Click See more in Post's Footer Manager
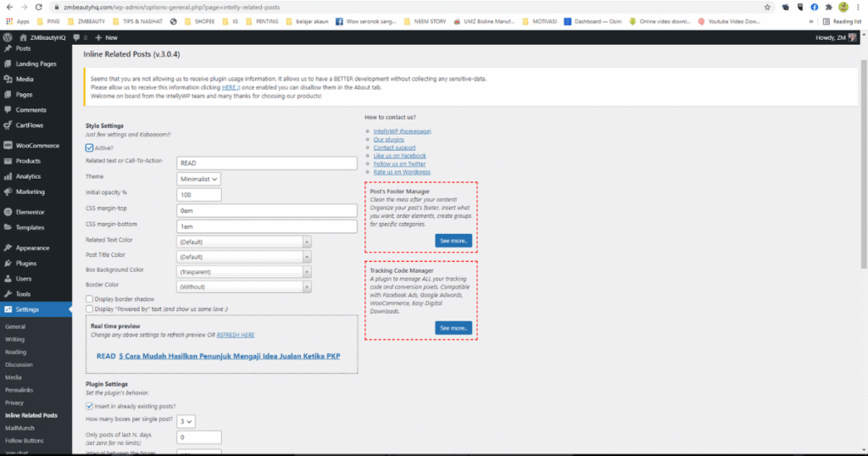Viewport: 868px width, 456px height. coord(453,241)
